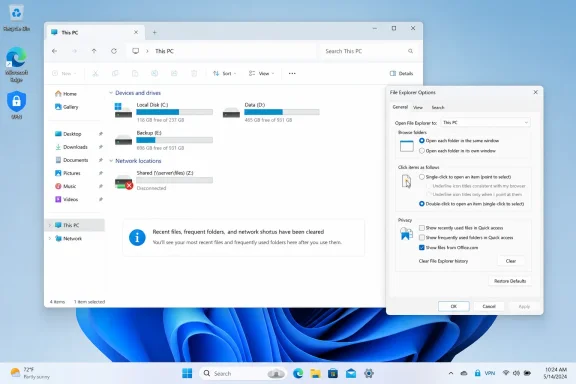
Task: Open Recycle Bin on desktop
Action: tap(17, 18)
